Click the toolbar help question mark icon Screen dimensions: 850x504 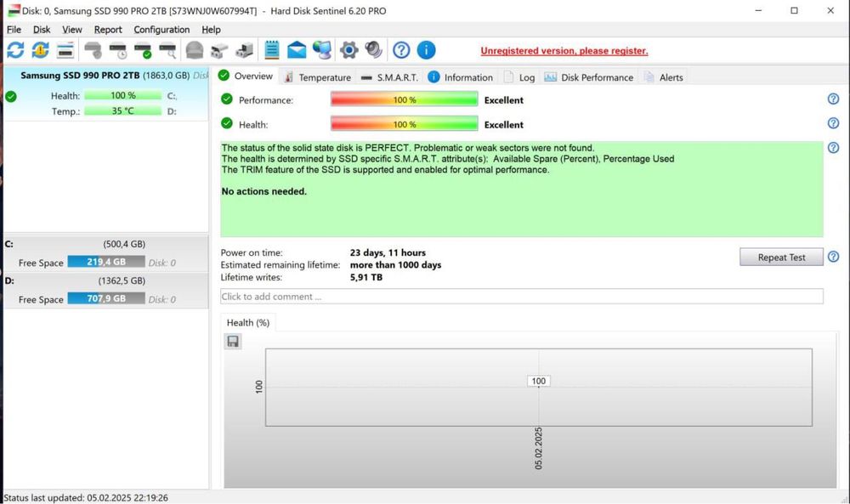(x=401, y=50)
